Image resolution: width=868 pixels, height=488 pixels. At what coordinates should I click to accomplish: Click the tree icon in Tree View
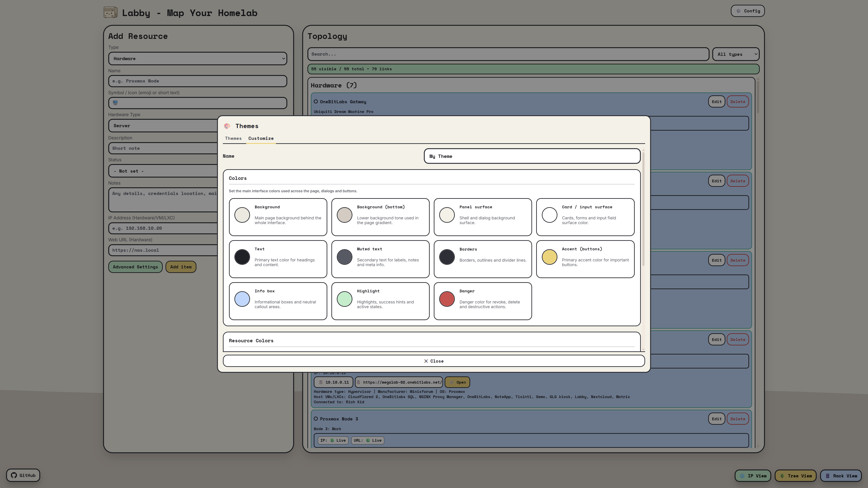782,476
